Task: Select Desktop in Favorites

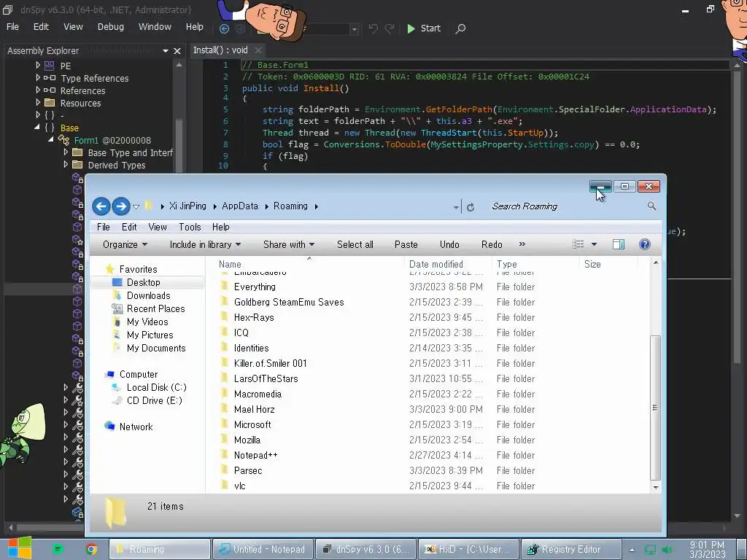Action: [143, 282]
